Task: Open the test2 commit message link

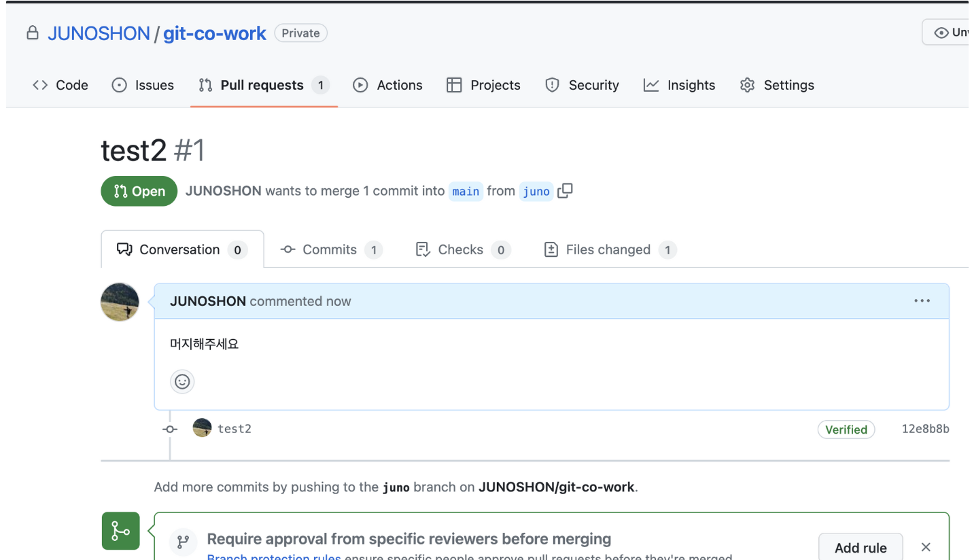Action: [x=235, y=429]
